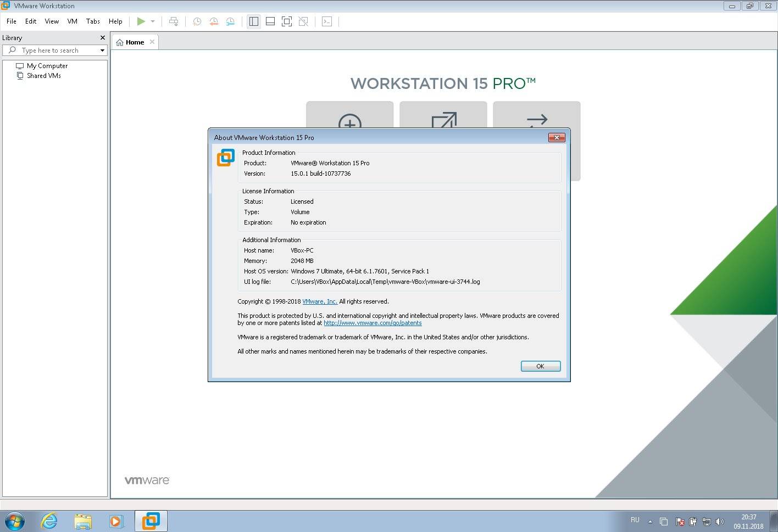Open the View menu
778x532 pixels.
tap(52, 21)
